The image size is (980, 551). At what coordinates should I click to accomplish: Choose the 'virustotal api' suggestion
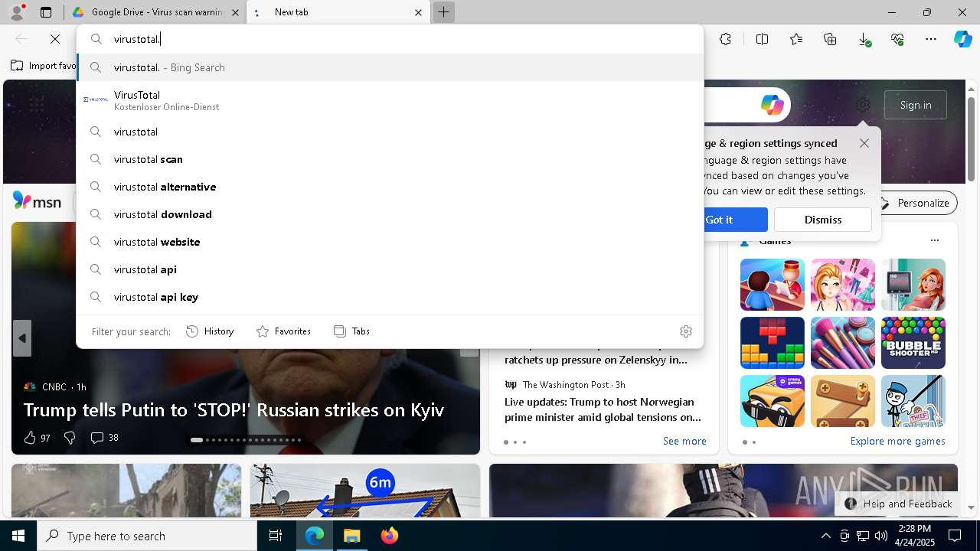click(x=390, y=269)
